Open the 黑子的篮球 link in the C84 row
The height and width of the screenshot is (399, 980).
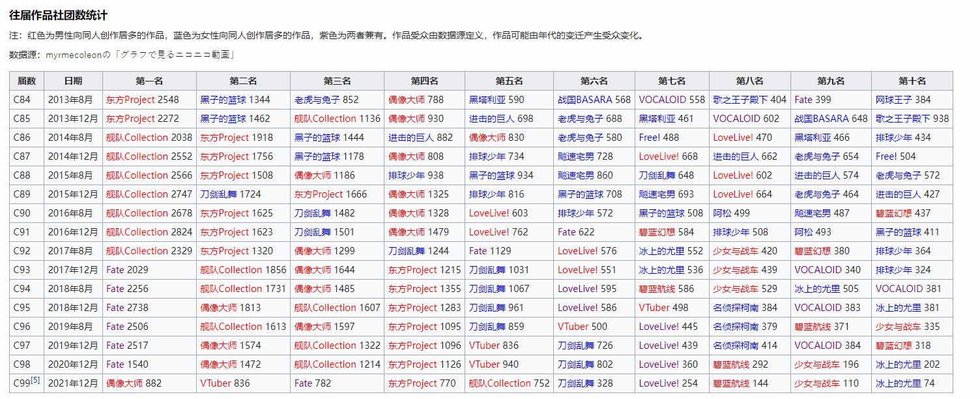223,100
